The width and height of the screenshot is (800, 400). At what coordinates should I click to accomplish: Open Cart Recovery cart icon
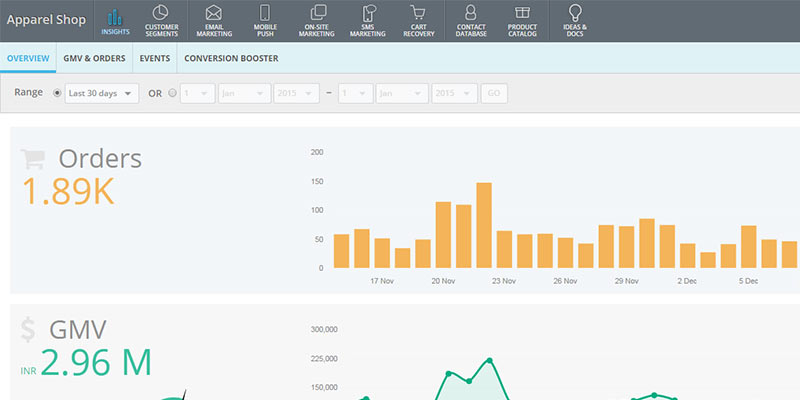point(418,14)
